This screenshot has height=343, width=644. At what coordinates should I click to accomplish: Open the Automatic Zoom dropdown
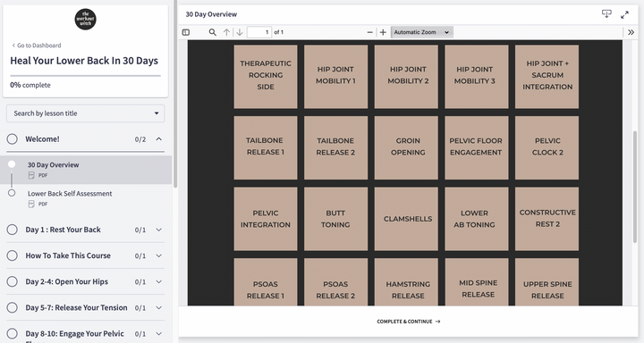tap(422, 32)
